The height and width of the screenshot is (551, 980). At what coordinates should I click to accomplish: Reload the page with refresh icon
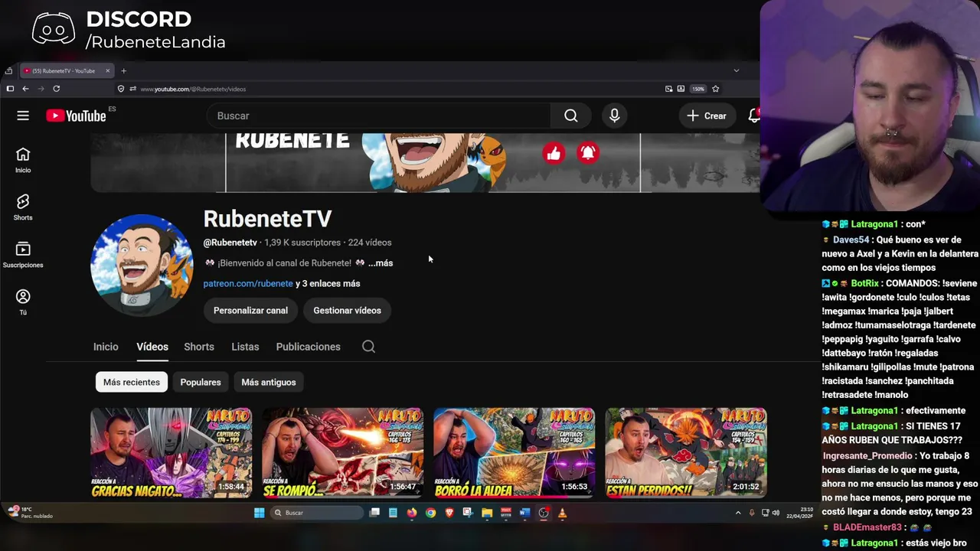point(56,89)
